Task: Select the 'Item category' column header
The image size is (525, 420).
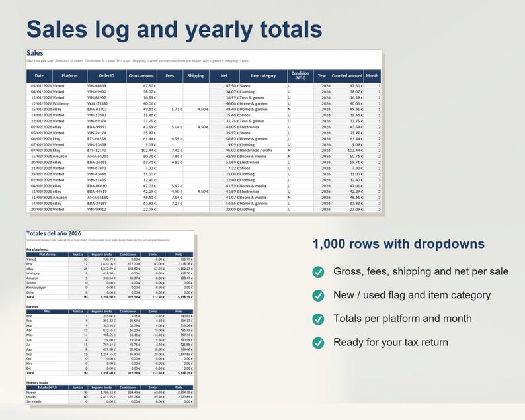Action: click(x=263, y=76)
